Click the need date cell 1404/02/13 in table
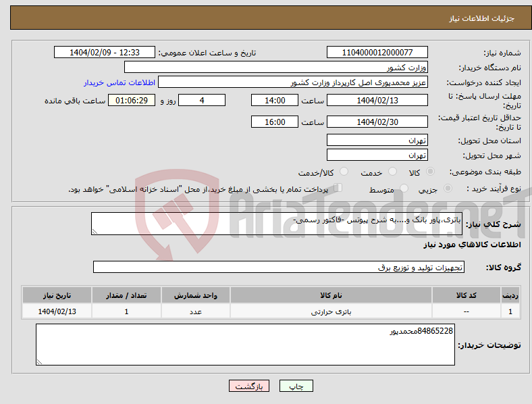The height and width of the screenshot is (404, 532). pos(57,311)
